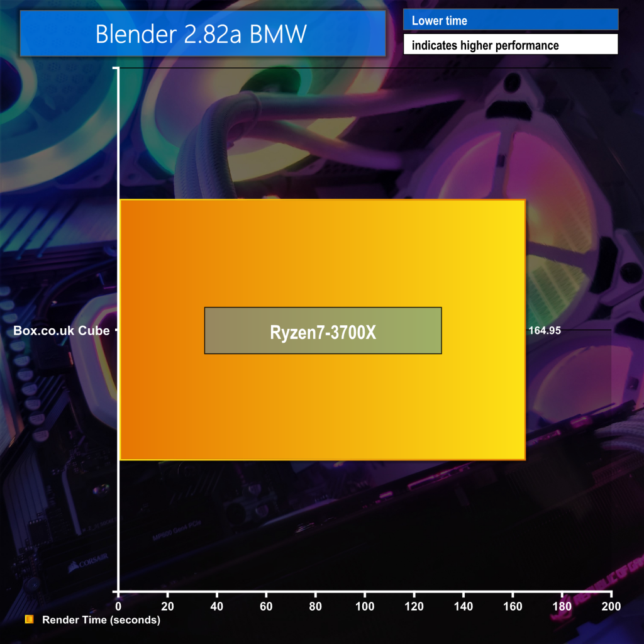
Task: Click the 180 axis tick label
Action: pyautogui.click(x=562, y=606)
